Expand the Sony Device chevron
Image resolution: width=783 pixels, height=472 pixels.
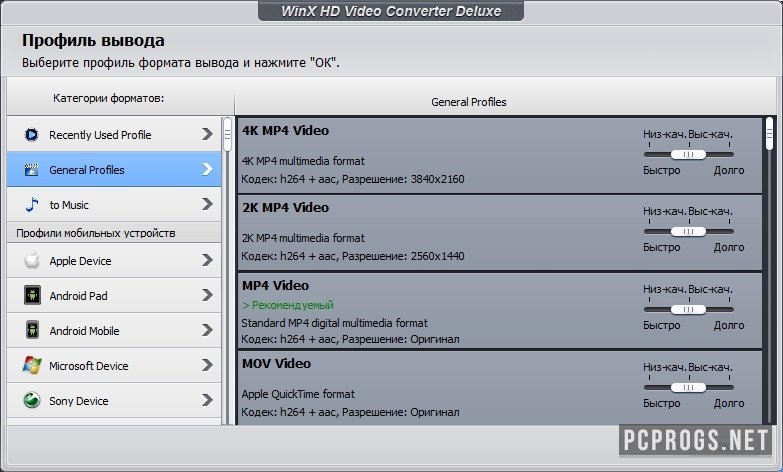point(207,400)
